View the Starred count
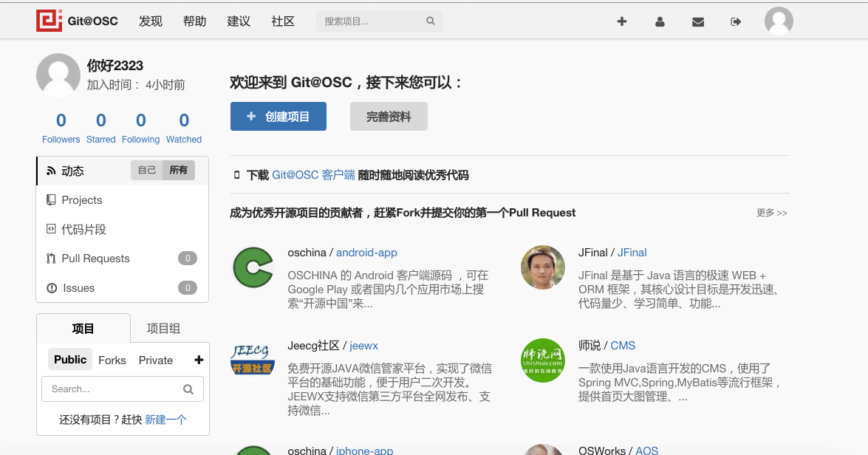868x455 pixels. click(100, 128)
